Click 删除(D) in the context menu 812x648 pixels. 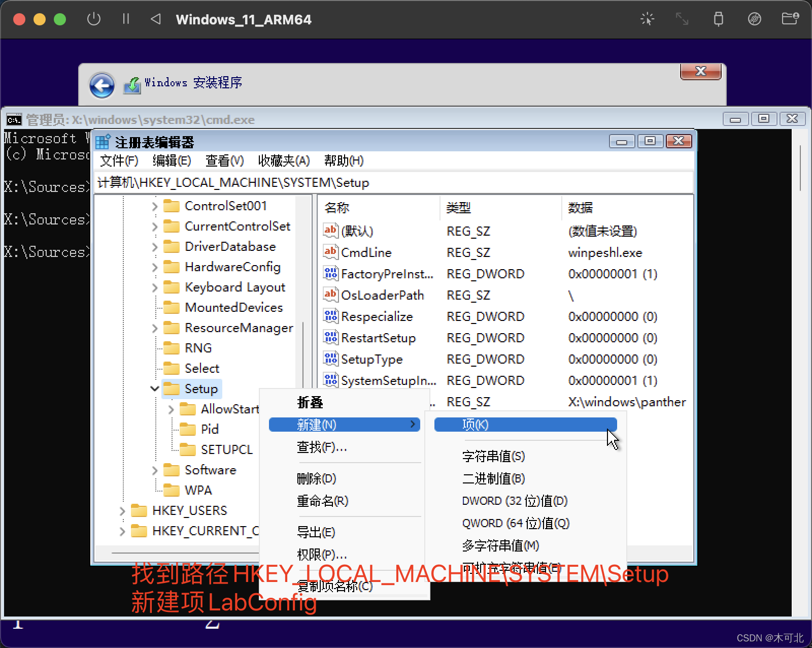(317, 478)
